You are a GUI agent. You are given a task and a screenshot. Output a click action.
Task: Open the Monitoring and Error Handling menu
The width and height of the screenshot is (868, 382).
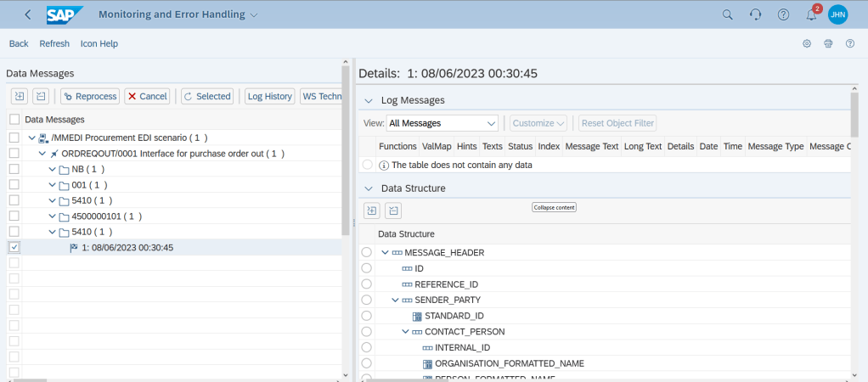(178, 14)
